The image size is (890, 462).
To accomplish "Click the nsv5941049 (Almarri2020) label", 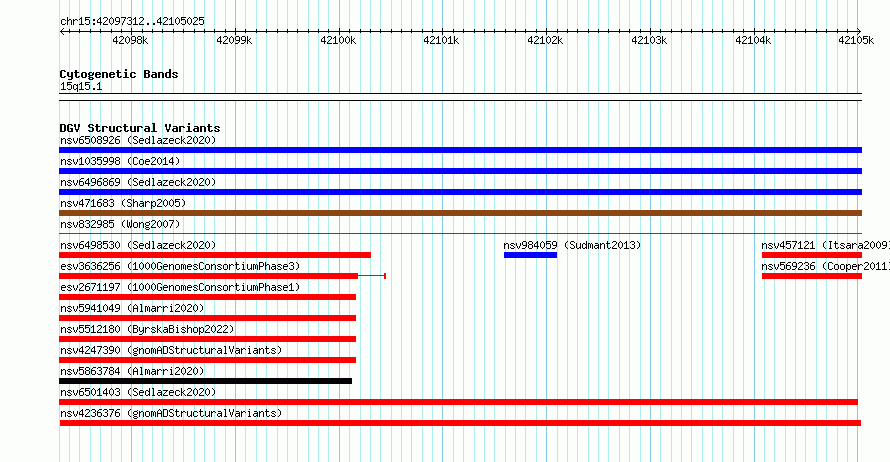I will coord(132,308).
